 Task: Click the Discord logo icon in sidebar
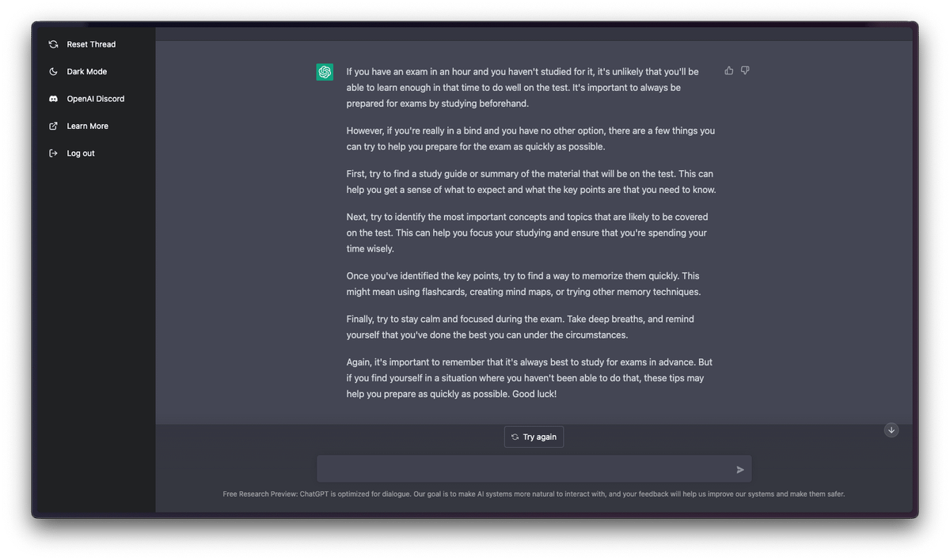[53, 99]
